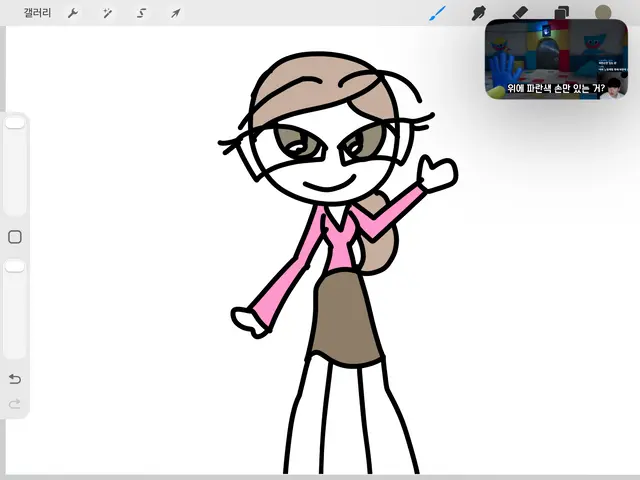640x480 pixels.
Task: Open the Actions wrench menu
Action: click(x=73, y=13)
